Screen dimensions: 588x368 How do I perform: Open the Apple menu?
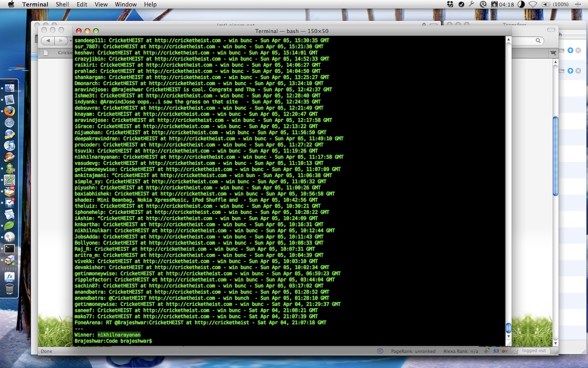click(x=11, y=4)
